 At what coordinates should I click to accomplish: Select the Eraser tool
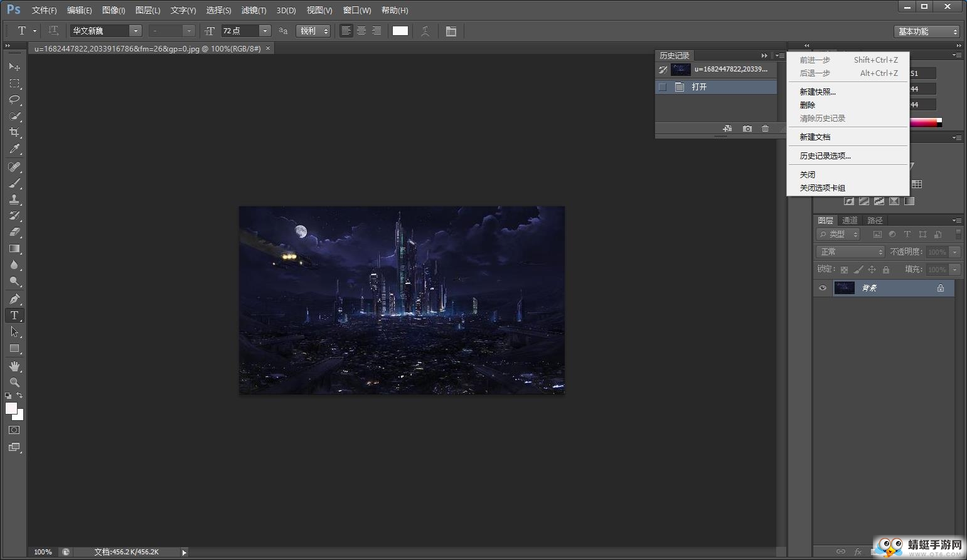[14, 232]
